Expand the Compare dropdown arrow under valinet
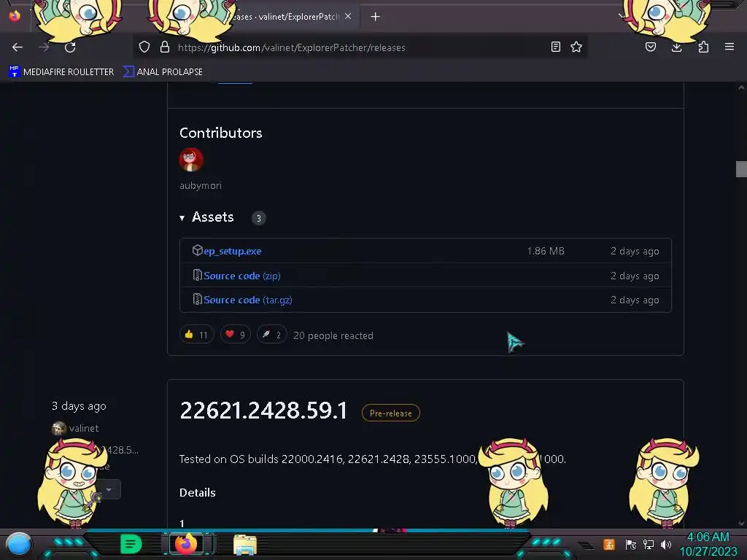This screenshot has height=560, width=747. 109,489
